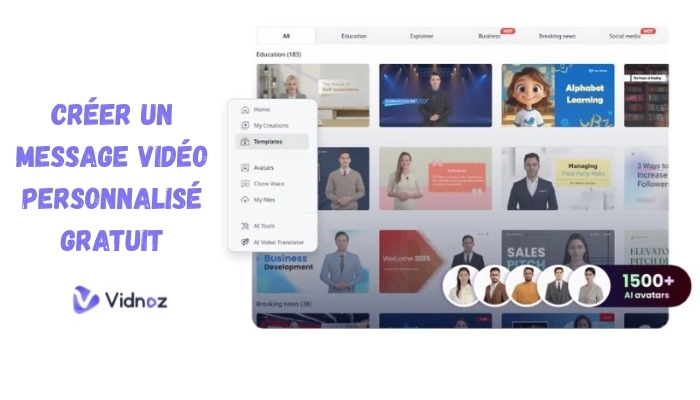This screenshot has width=700, height=400.
Task: Click the AI Tools icon
Action: tap(245, 226)
